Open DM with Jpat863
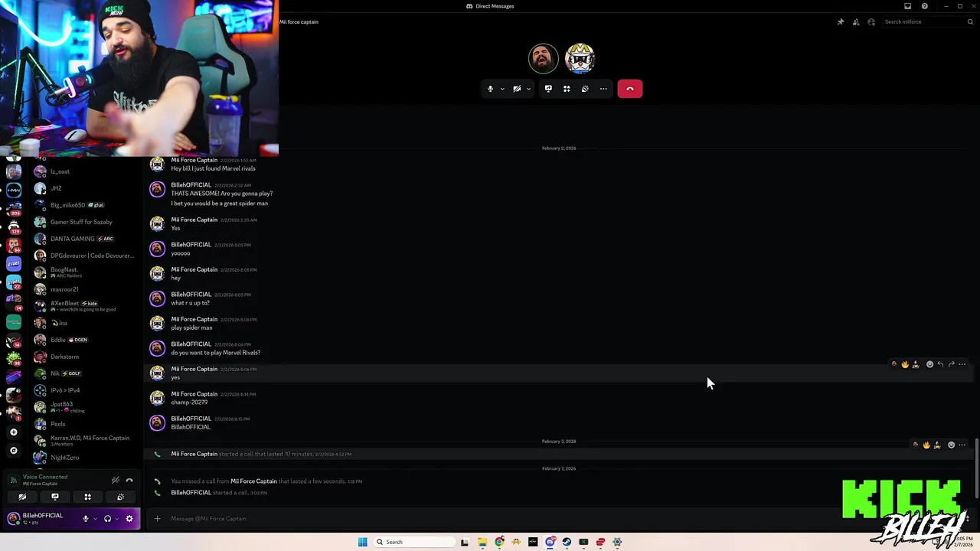 pos(84,407)
